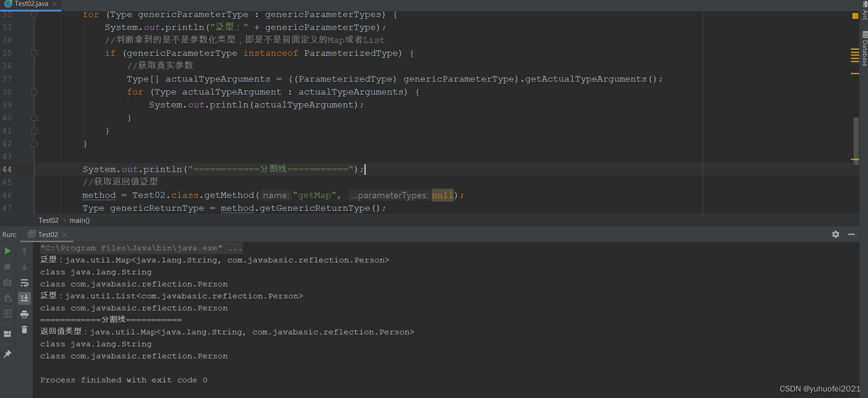Collapse the for loop at line 32
The width and height of the screenshot is (868, 398).
tap(34, 14)
